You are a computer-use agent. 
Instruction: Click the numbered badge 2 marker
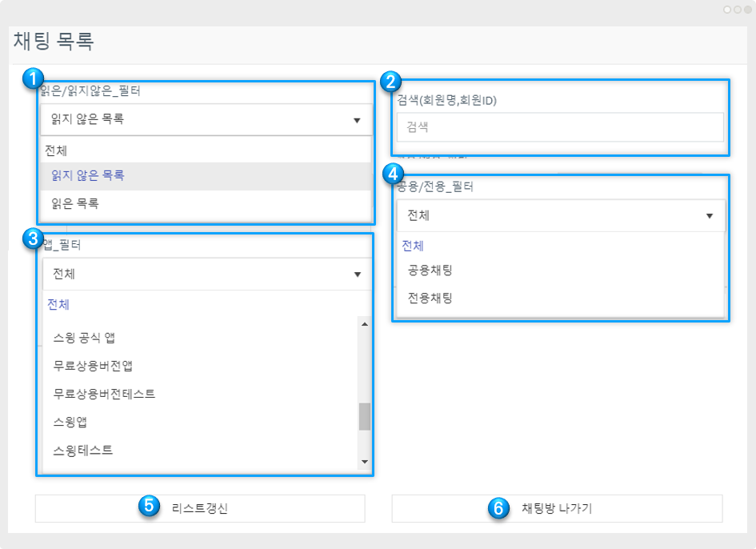click(390, 80)
